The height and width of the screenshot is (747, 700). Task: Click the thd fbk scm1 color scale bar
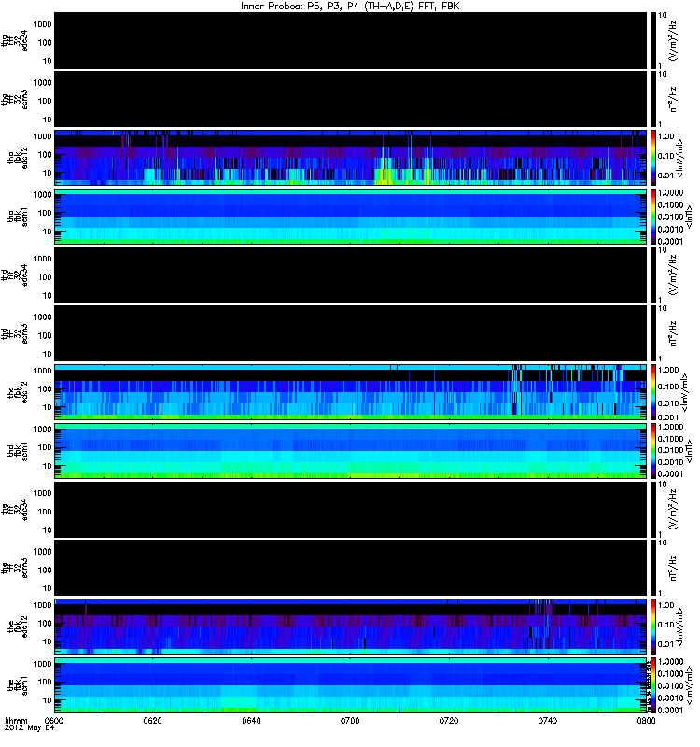(x=653, y=451)
